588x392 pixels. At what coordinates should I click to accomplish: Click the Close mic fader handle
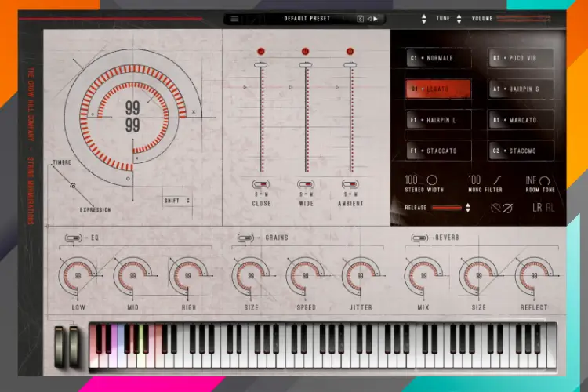[260, 65]
